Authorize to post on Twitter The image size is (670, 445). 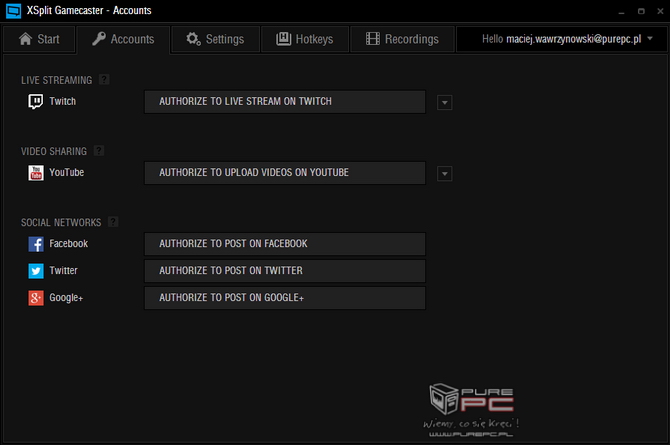coord(285,271)
